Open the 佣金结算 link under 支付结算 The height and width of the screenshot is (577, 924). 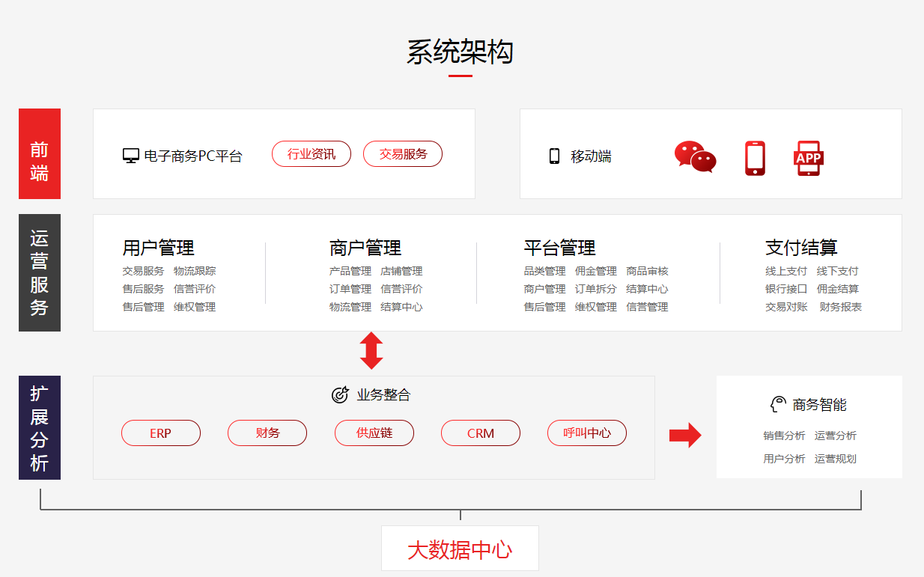tap(837, 289)
